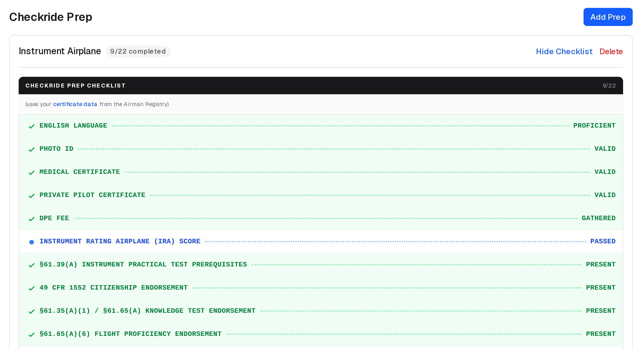Click the VALID status for Medical Certificate

tap(605, 172)
